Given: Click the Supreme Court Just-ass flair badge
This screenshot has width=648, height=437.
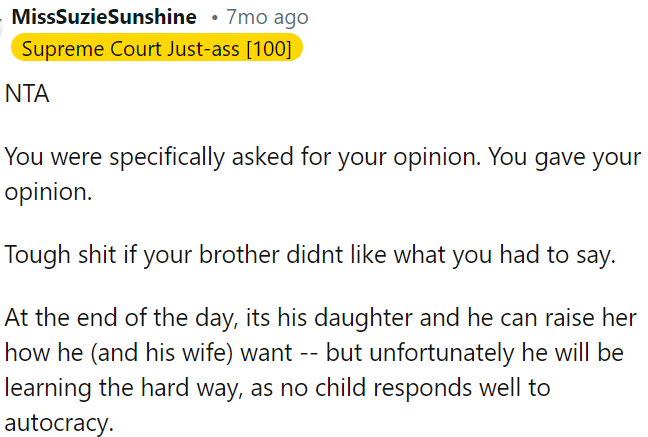Looking at the screenshot, I should (x=155, y=48).
